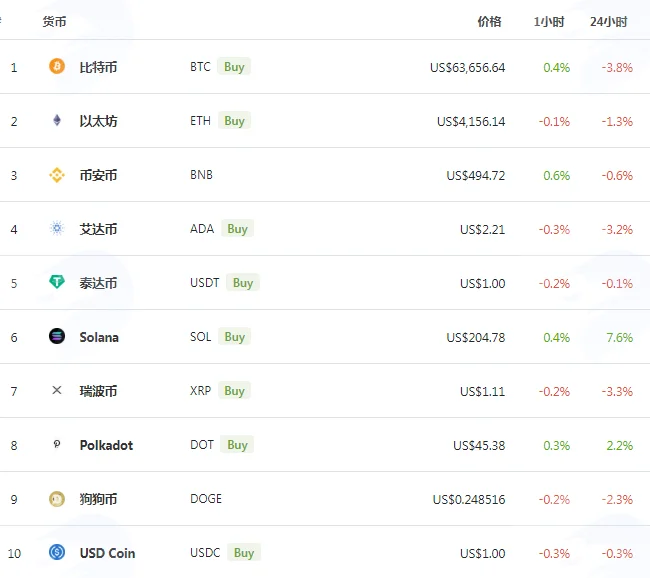Sort by the 价格 column header

(x=490, y=22)
